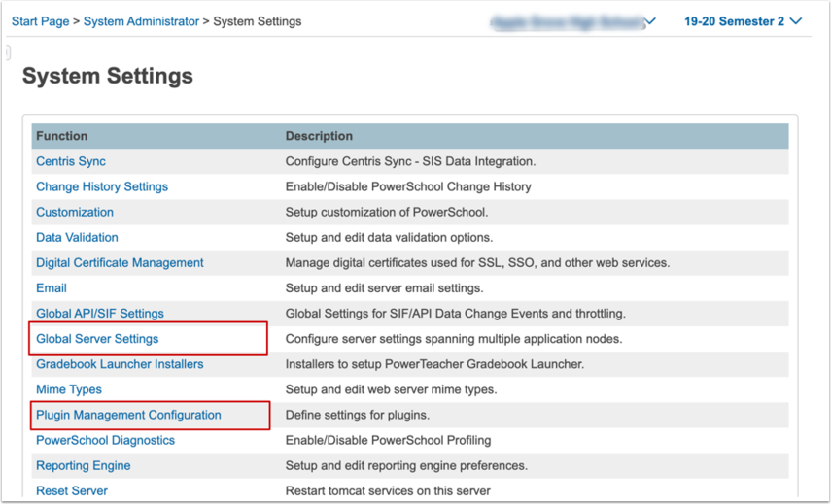The image size is (831, 504).
Task: Toggle the collapsed side panel handle
Action: click(x=8, y=52)
